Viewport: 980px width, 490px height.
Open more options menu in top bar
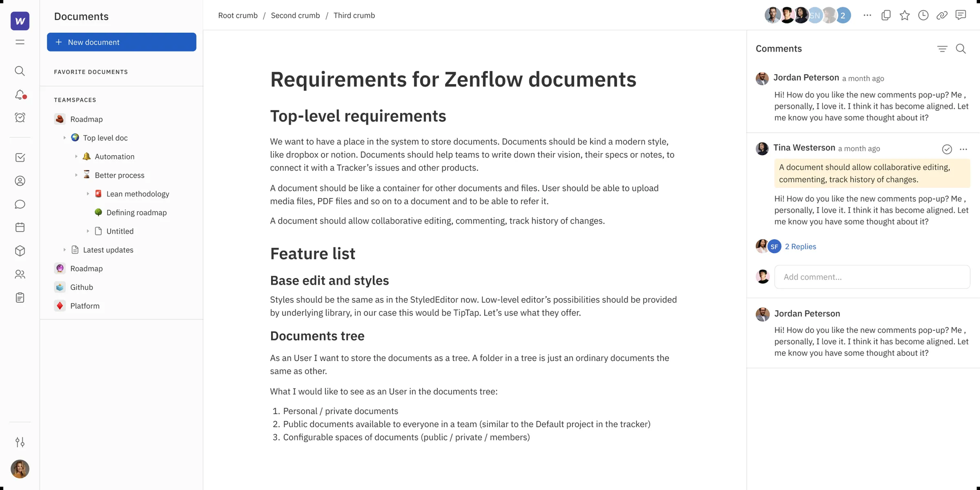click(867, 15)
